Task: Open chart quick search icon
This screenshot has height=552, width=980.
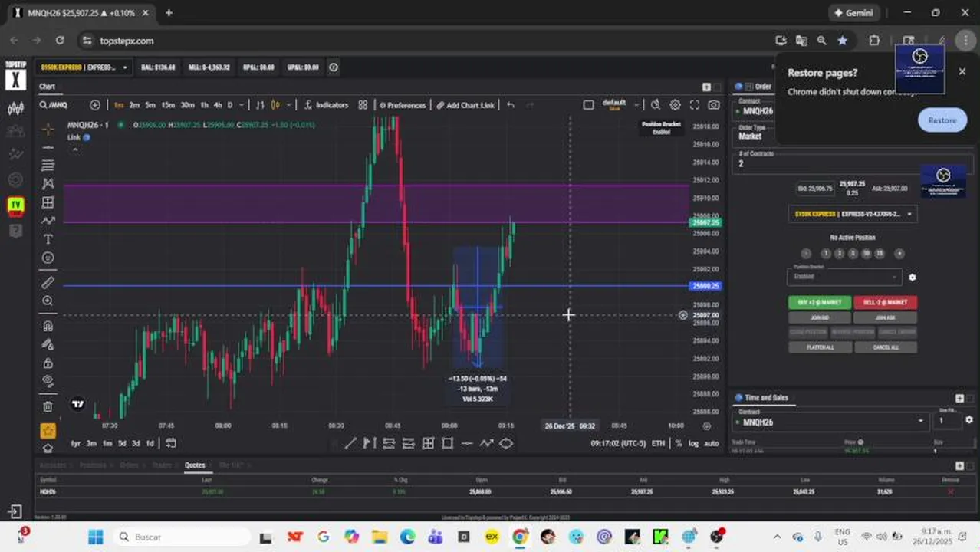Action: click(656, 105)
